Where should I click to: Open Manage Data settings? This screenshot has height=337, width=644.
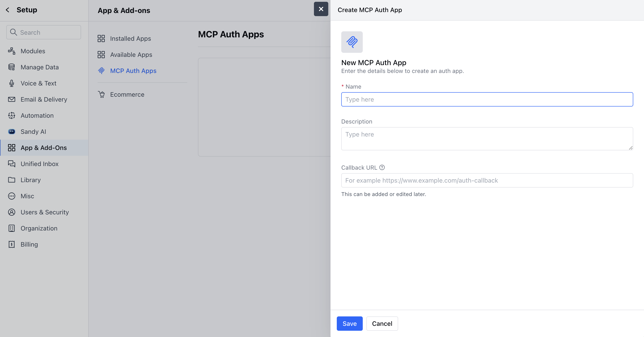tap(44, 67)
